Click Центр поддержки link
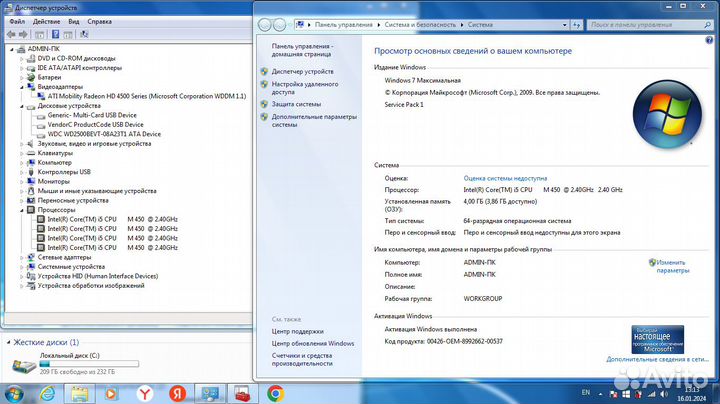Image resolution: width=720 pixels, height=404 pixels. (x=298, y=331)
